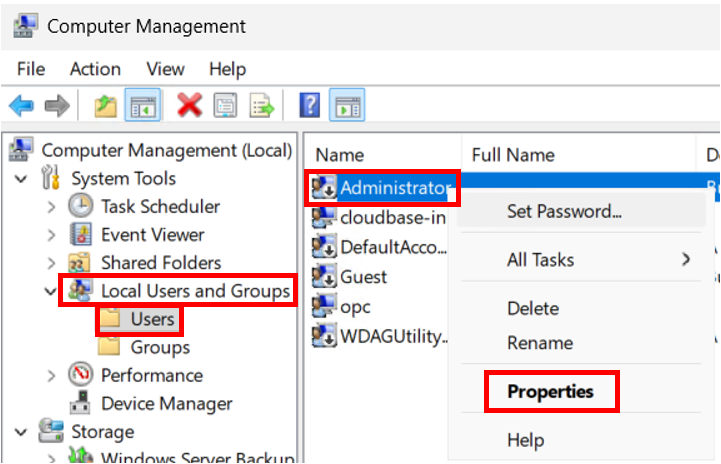Expand the Shared Folders node
This screenshot has height=464, width=721.
[x=51, y=263]
